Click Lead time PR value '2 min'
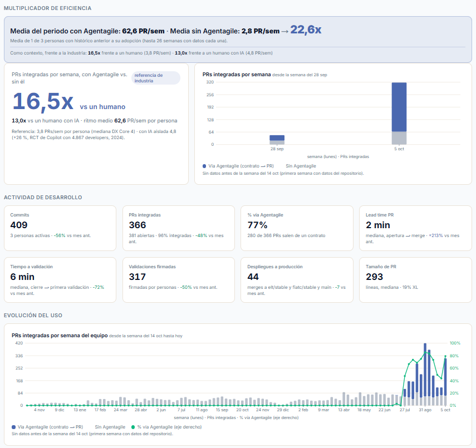Viewport: 476px width, 448px height. pos(377,225)
